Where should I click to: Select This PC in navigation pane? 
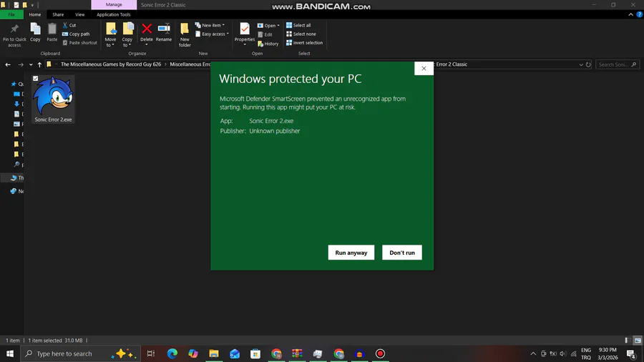(x=17, y=177)
